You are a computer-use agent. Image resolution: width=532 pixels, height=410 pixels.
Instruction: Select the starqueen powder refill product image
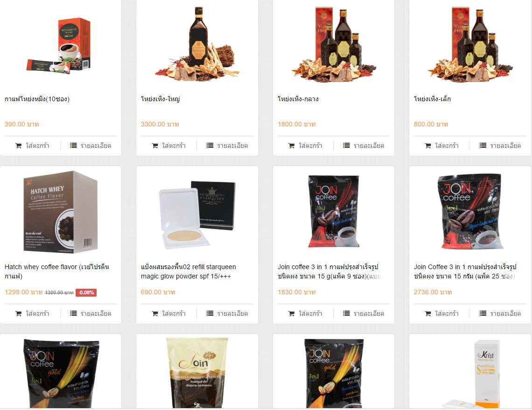click(x=197, y=215)
